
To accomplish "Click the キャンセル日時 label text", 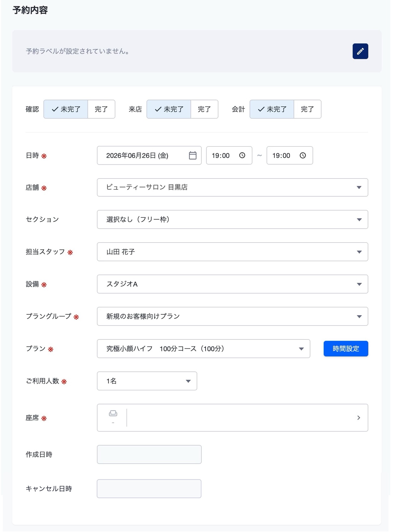I will [x=49, y=489].
